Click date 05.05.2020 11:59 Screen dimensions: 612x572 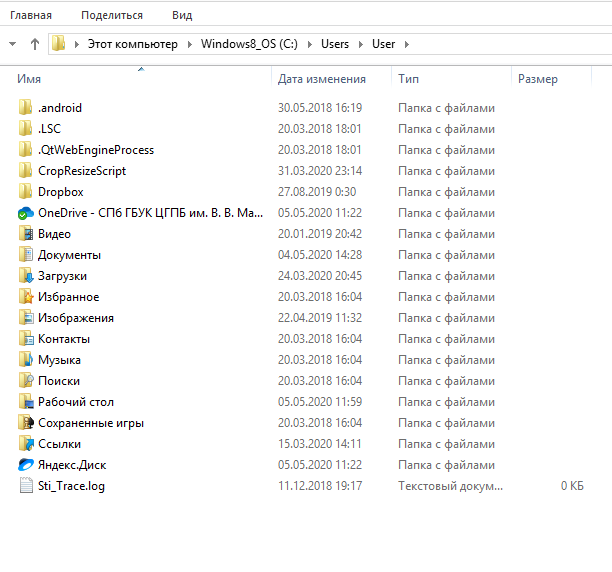click(320, 402)
